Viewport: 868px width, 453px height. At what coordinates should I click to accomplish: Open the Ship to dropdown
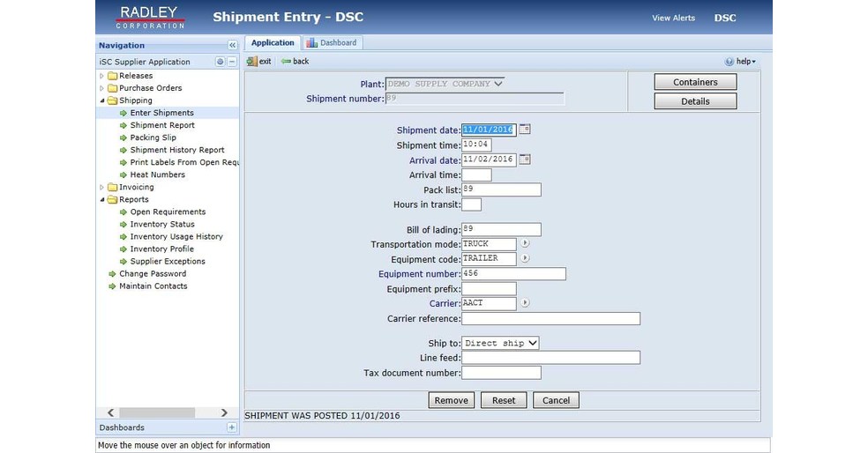[x=500, y=343]
